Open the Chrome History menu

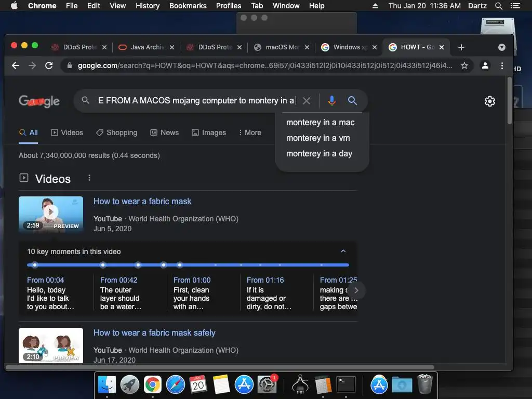click(148, 6)
